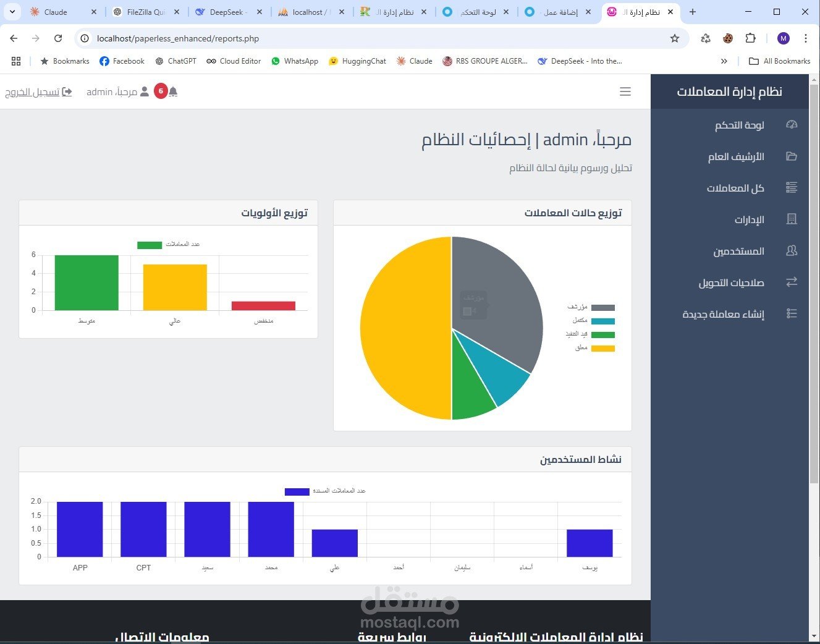Open the hamburger menu in the header
This screenshot has height=644, width=820.
click(x=625, y=91)
